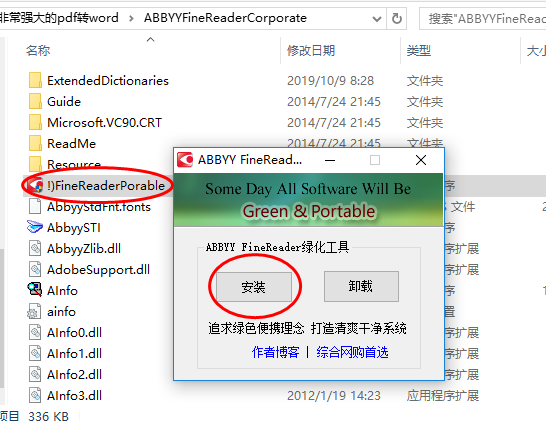
Task: Select the Guide folder icon
Action: point(35,101)
